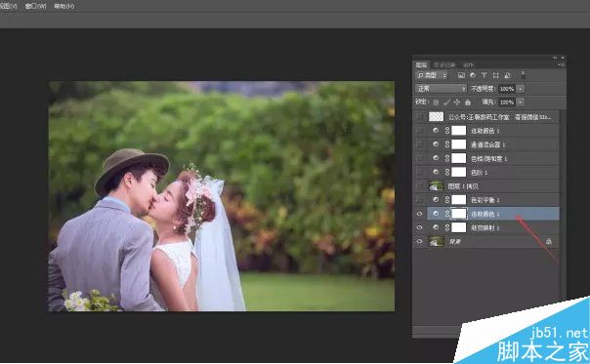The height and width of the screenshot is (364, 590).
Task: Select the 色彩平衡 1 layer name
Action: (485, 200)
